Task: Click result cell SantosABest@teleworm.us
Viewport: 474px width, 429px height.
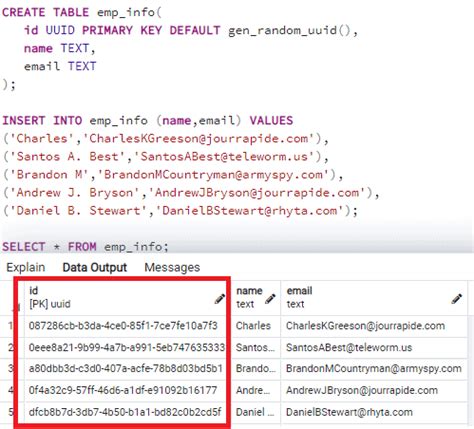Action: 374,348
